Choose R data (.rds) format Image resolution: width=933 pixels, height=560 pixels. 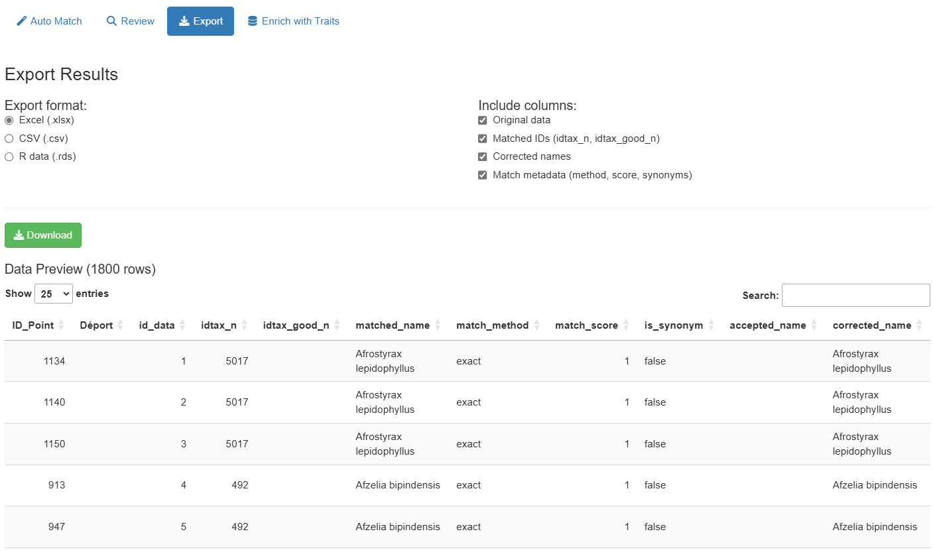(x=9, y=157)
